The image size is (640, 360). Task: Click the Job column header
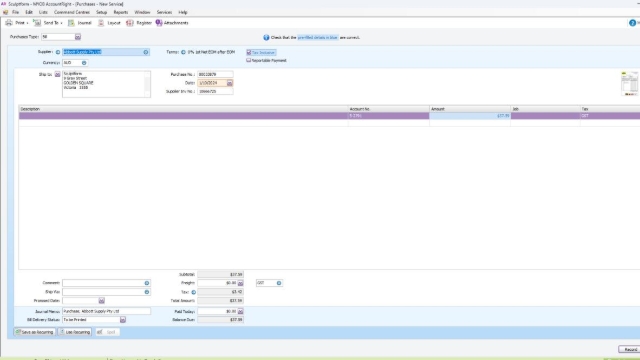(x=545, y=109)
